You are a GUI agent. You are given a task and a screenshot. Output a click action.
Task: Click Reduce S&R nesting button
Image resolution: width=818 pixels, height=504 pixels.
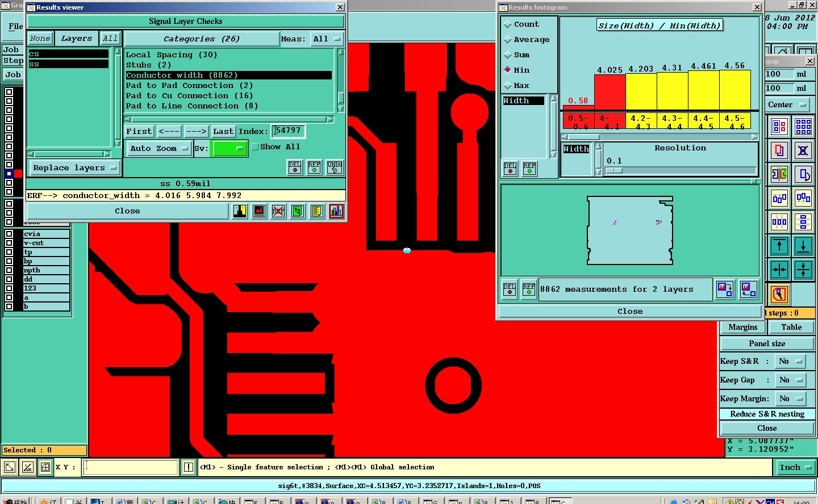point(767,414)
